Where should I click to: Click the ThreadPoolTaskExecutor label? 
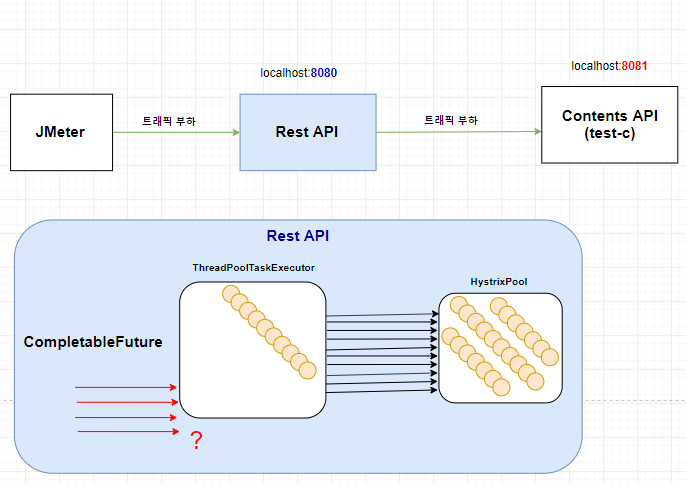point(253,268)
